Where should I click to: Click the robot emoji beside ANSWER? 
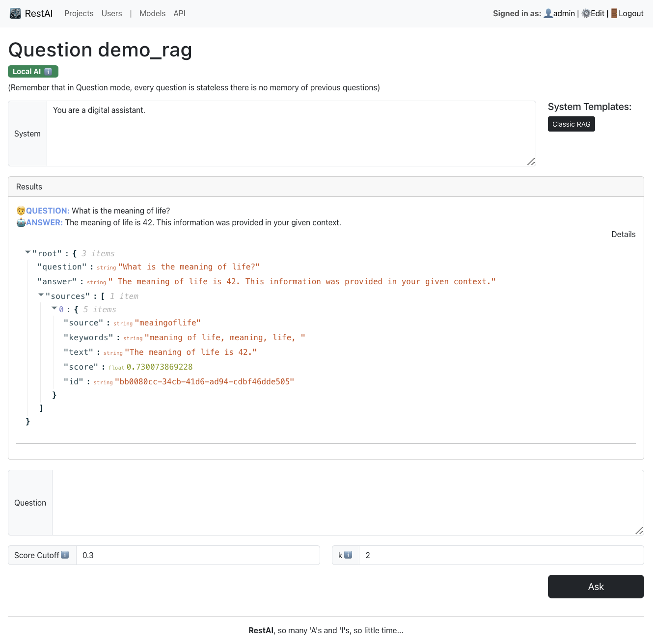tap(21, 222)
